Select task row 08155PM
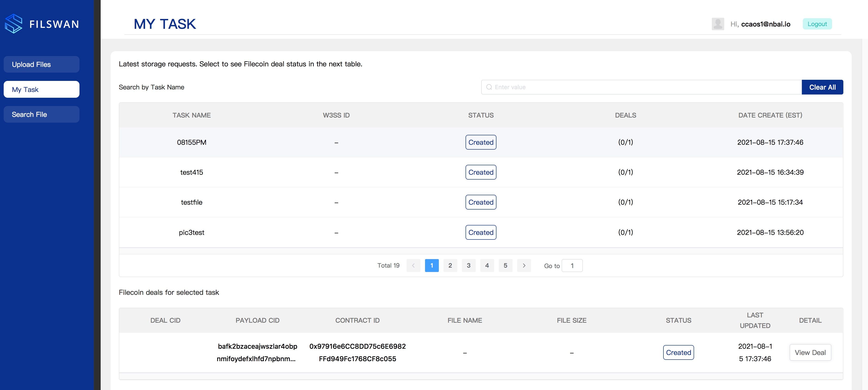Image resolution: width=868 pixels, height=390 pixels. pyautogui.click(x=481, y=142)
